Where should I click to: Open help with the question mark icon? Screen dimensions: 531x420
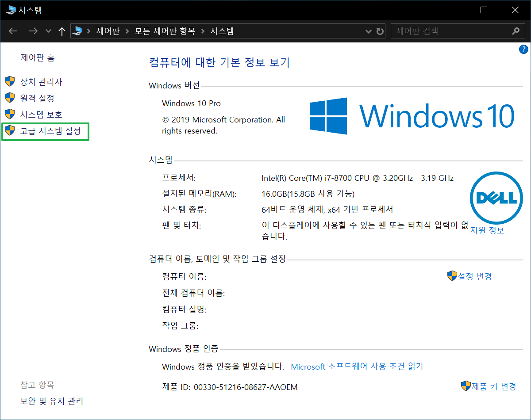(x=523, y=49)
